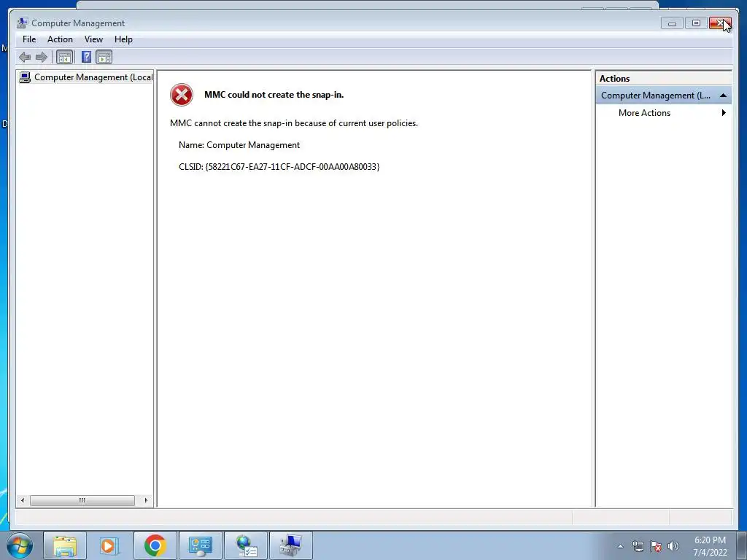The width and height of the screenshot is (747, 560).
Task: Open the Help menu
Action: 123,39
